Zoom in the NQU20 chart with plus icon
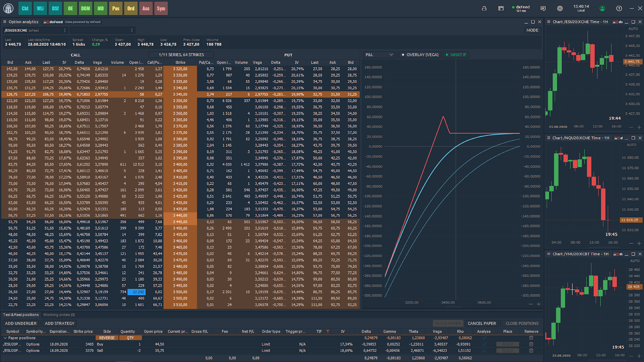This screenshot has height=362, width=644. pos(639,243)
